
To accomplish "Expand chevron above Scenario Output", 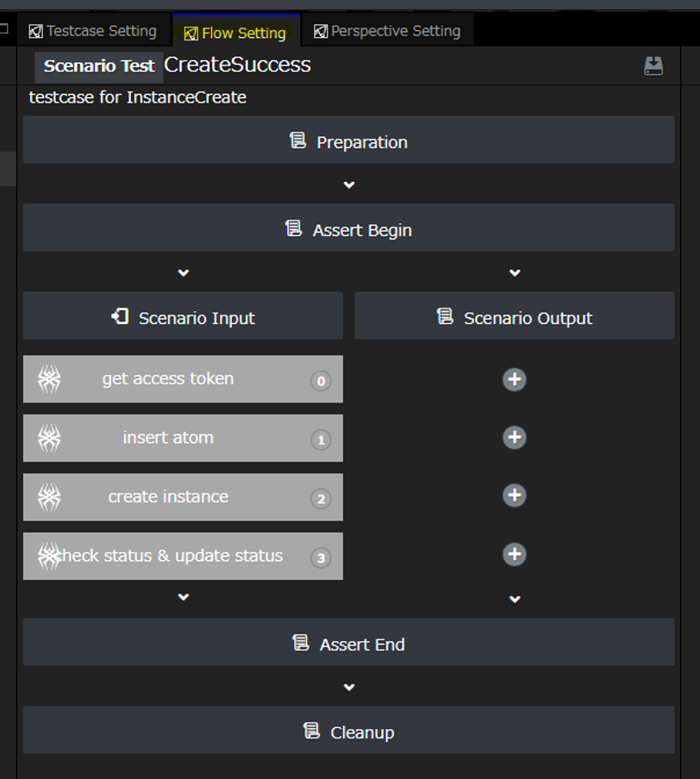I will [x=515, y=273].
